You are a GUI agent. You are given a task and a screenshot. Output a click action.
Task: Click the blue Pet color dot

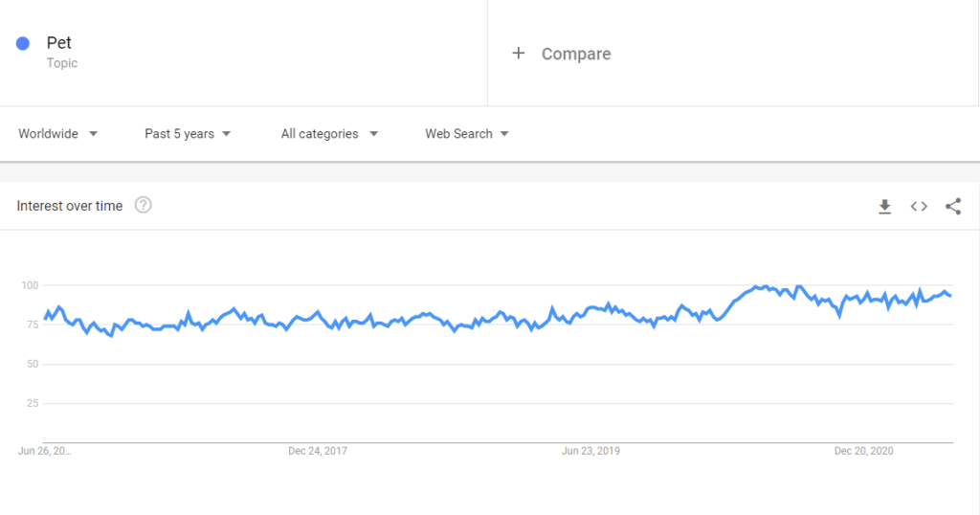[23, 43]
